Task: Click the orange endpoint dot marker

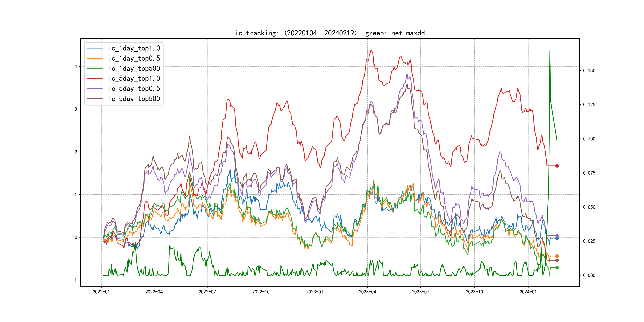Action: point(557,256)
